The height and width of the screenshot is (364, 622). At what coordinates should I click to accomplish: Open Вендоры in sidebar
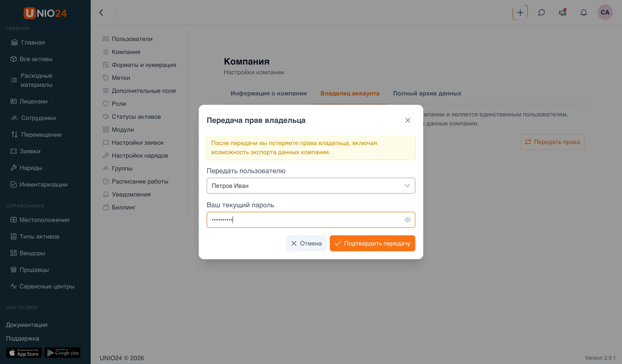point(28,253)
